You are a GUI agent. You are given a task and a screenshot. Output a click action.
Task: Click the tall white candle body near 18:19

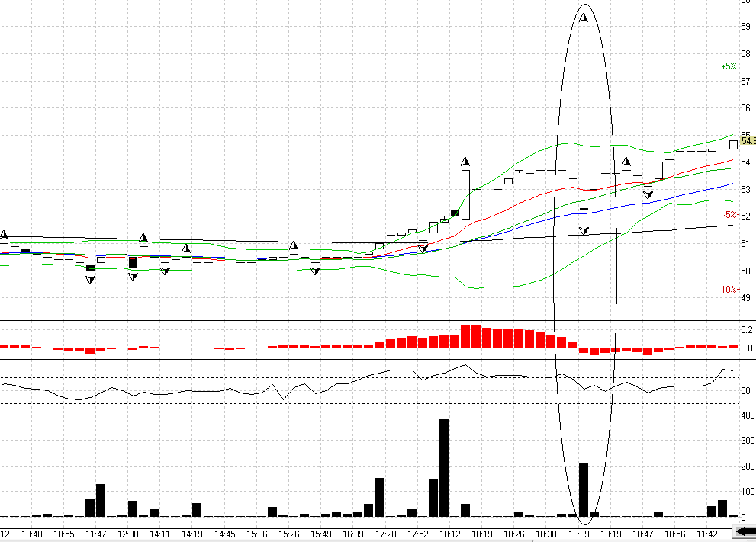point(465,194)
